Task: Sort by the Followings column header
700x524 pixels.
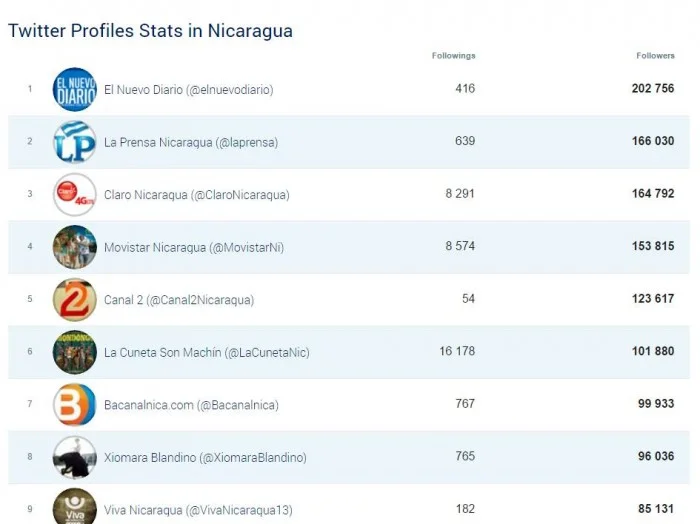Action: [x=453, y=56]
